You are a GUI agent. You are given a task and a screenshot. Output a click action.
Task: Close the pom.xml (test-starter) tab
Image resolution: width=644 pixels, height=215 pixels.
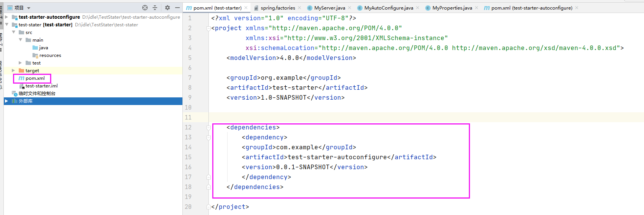click(x=246, y=8)
